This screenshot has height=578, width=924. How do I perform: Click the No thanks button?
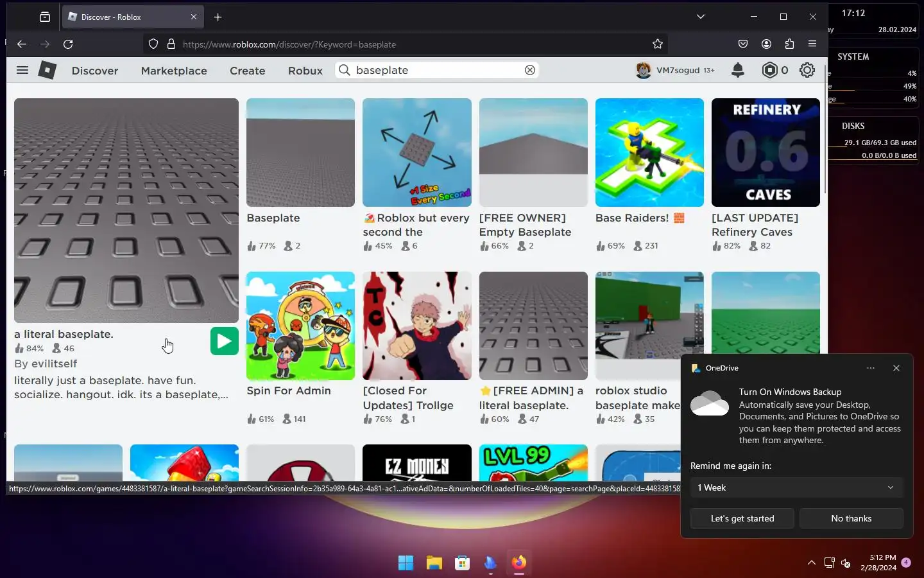pos(851,518)
